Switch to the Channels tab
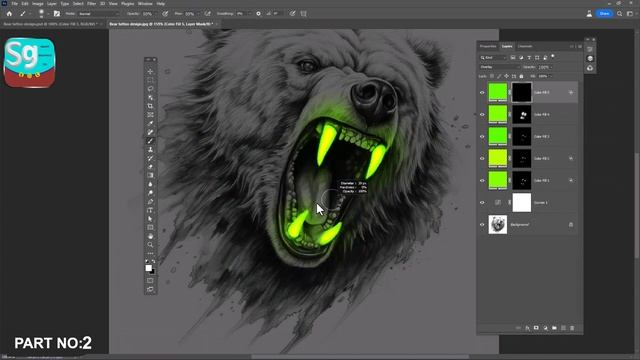The height and width of the screenshot is (360, 640). click(525, 47)
